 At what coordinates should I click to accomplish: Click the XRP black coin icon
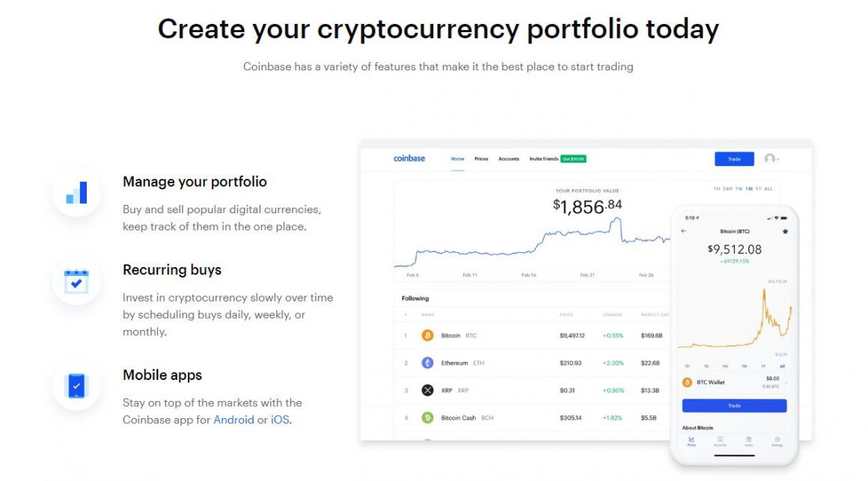[427, 390]
